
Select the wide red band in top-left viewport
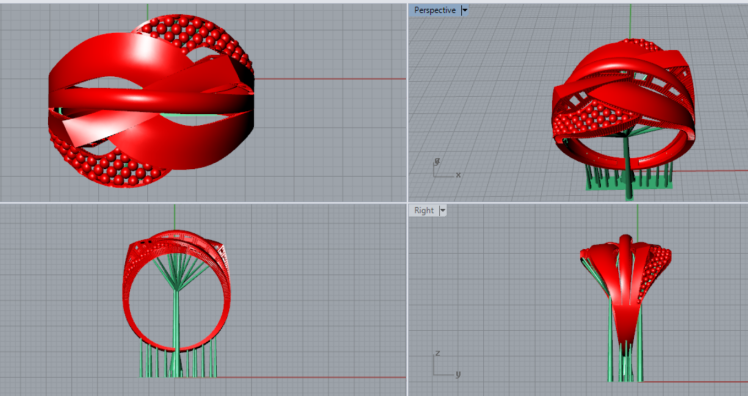pyautogui.click(x=151, y=99)
